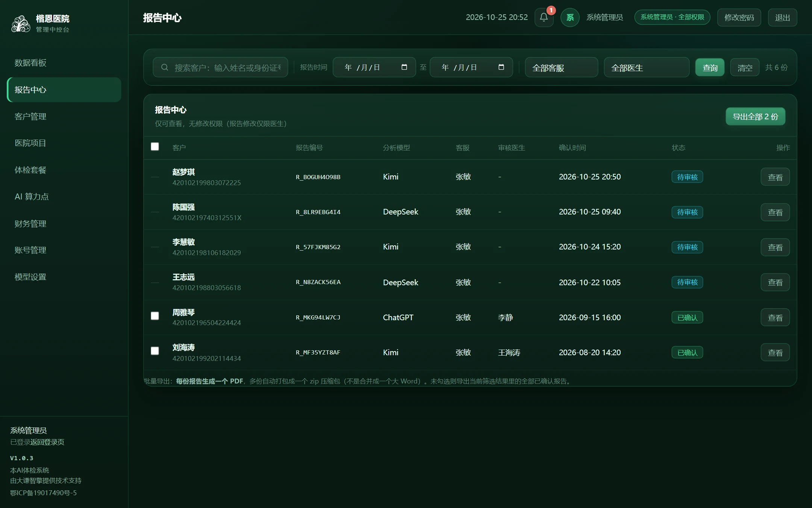View report for 刘海涛
This screenshot has width=812, height=508.
tap(775, 353)
